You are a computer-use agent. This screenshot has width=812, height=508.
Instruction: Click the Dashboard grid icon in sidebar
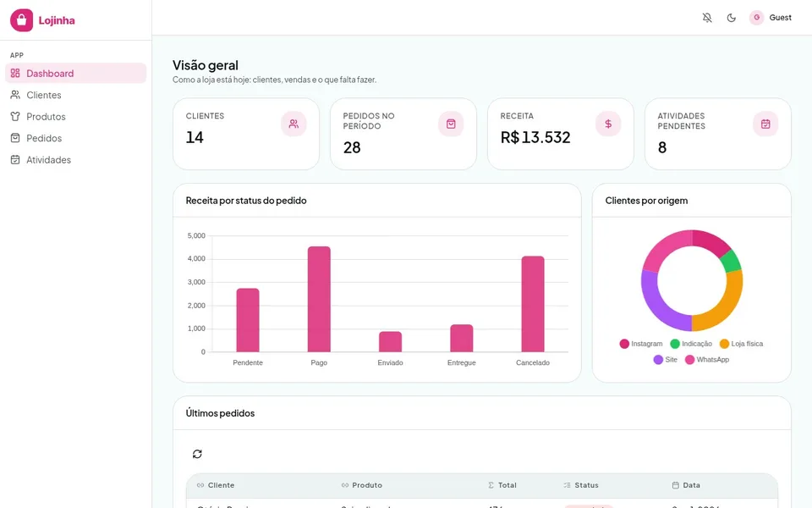[15, 73]
